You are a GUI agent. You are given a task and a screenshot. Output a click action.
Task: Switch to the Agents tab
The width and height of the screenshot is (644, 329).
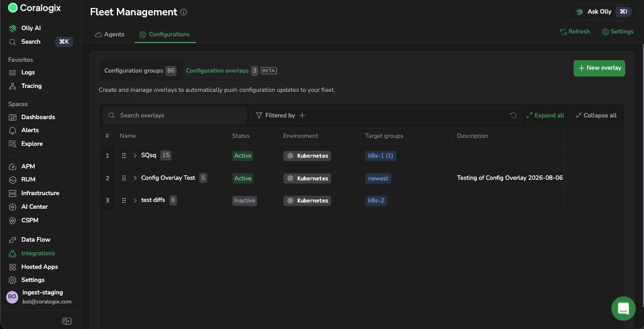109,35
